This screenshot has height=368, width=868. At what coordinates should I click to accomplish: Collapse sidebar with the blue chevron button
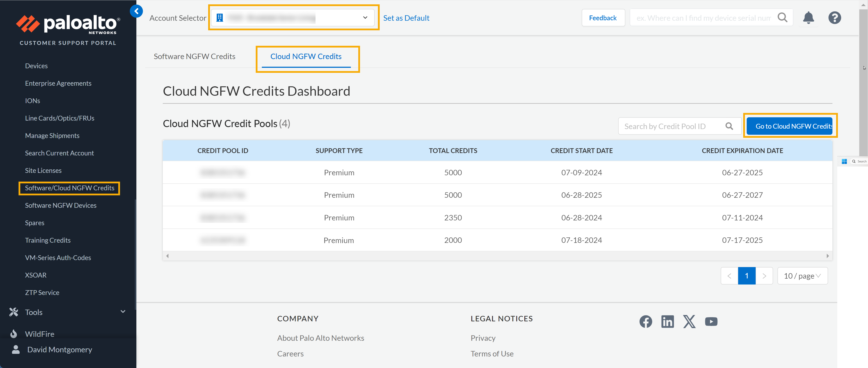point(136,11)
